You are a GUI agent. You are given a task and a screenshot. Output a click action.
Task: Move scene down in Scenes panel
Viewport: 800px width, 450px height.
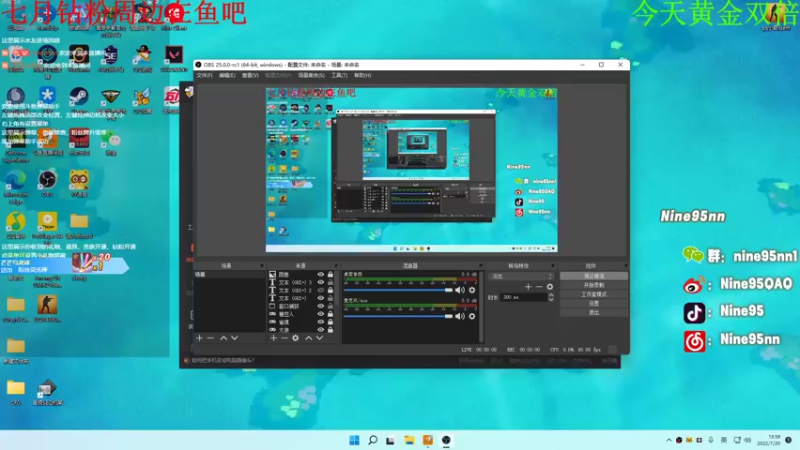(x=234, y=338)
